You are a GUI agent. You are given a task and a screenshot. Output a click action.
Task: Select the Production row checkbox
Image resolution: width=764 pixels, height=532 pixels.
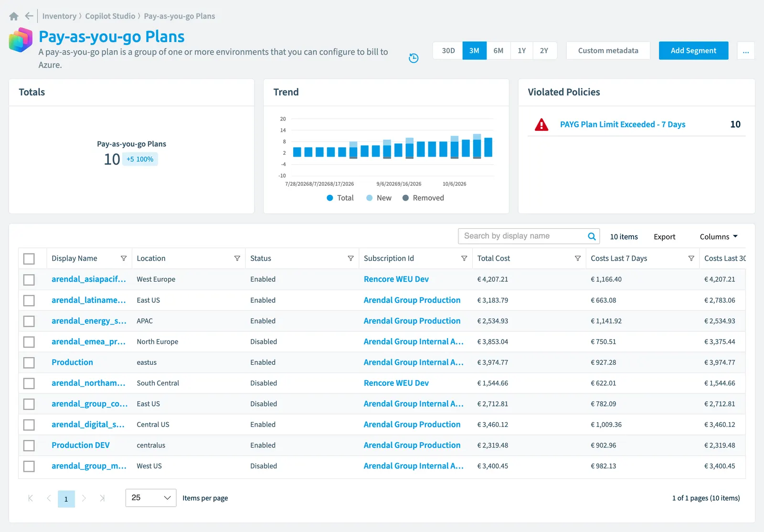tap(29, 362)
